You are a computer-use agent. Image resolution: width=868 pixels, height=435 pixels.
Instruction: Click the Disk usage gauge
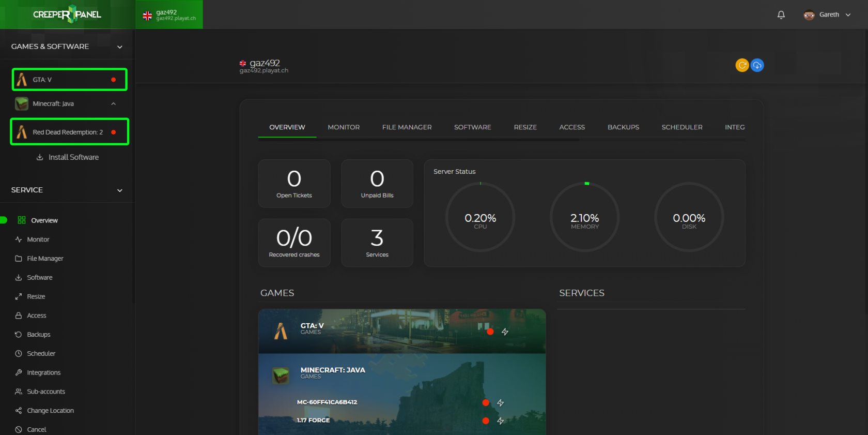pos(689,217)
